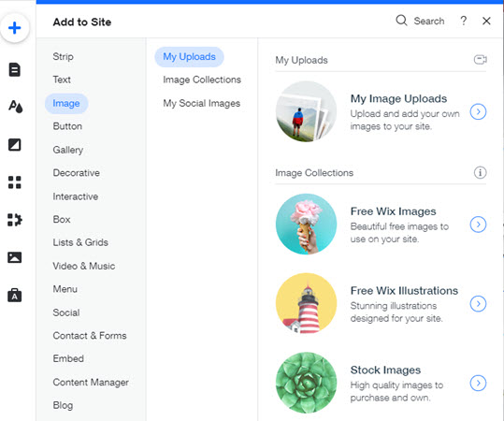The height and width of the screenshot is (421, 504).
Task: Click the Free Wix Illustrations lighthouse thumbnail
Action: [x=307, y=303]
